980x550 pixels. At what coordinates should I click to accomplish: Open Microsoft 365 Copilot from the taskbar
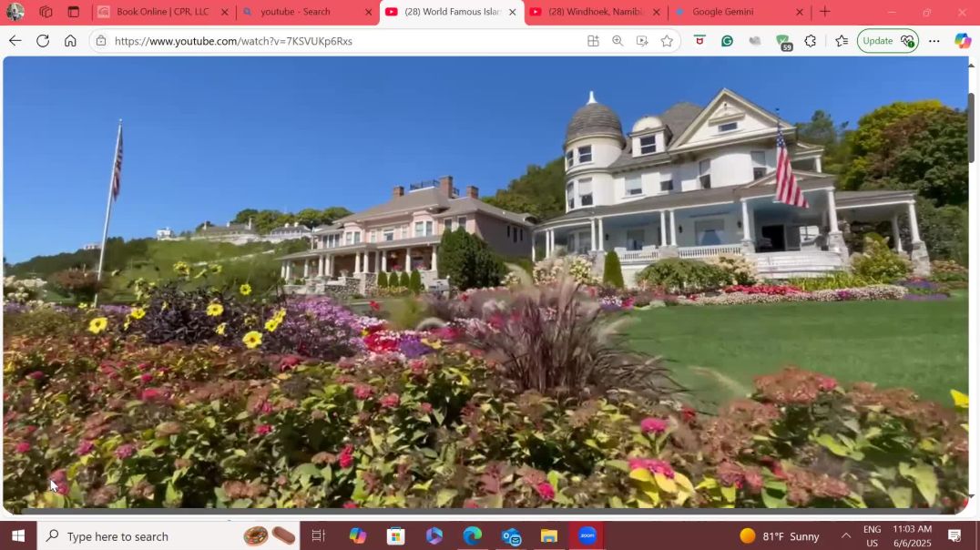point(358,535)
